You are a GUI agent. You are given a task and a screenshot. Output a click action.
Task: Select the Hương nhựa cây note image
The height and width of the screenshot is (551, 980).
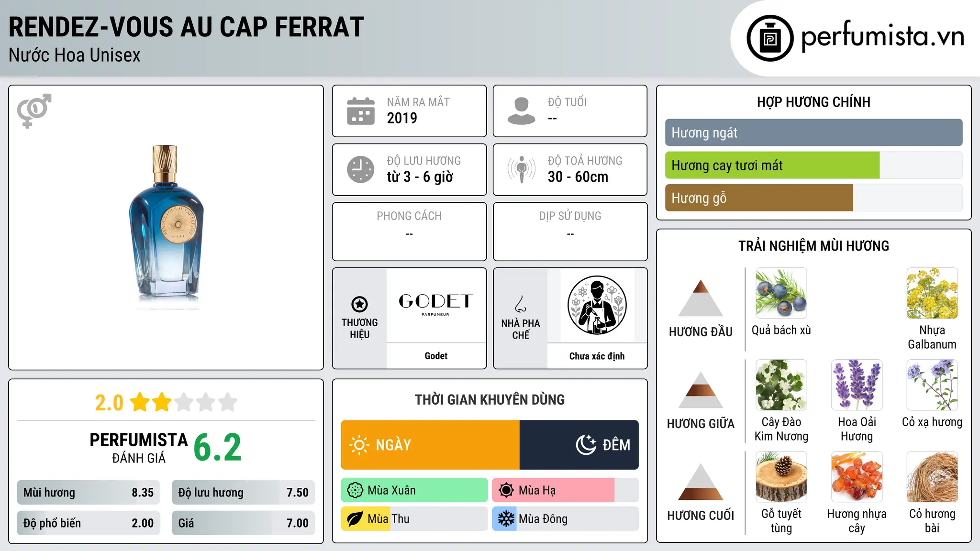pyautogui.click(x=857, y=477)
